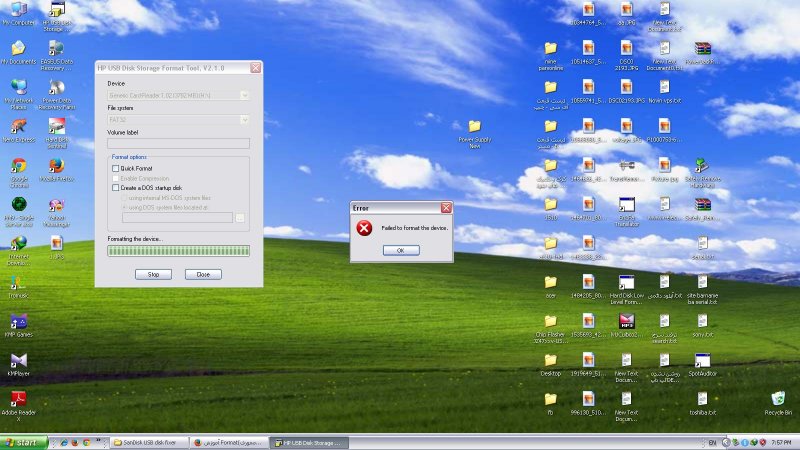Click the round blue info icon in system tray
This screenshot has width=800, height=450.
(x=744, y=443)
